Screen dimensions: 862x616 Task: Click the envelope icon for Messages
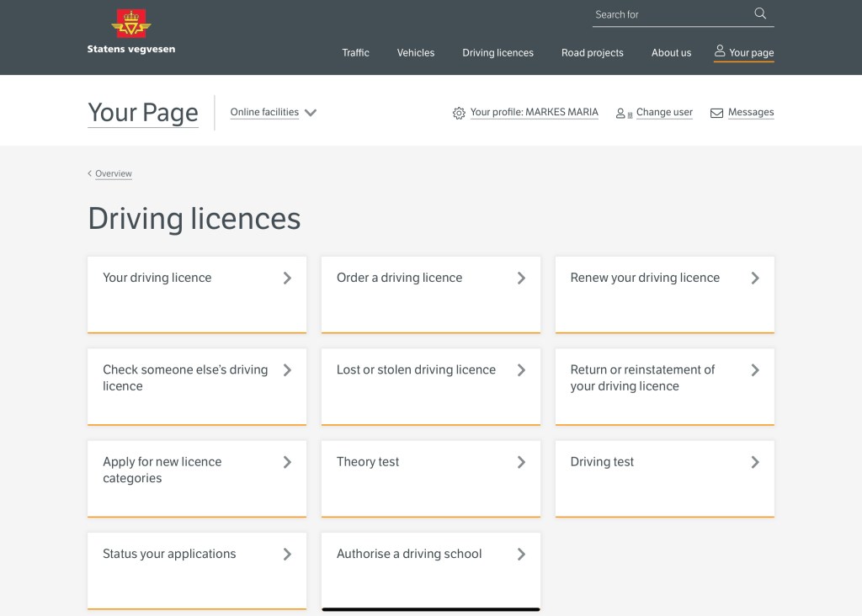[717, 113]
